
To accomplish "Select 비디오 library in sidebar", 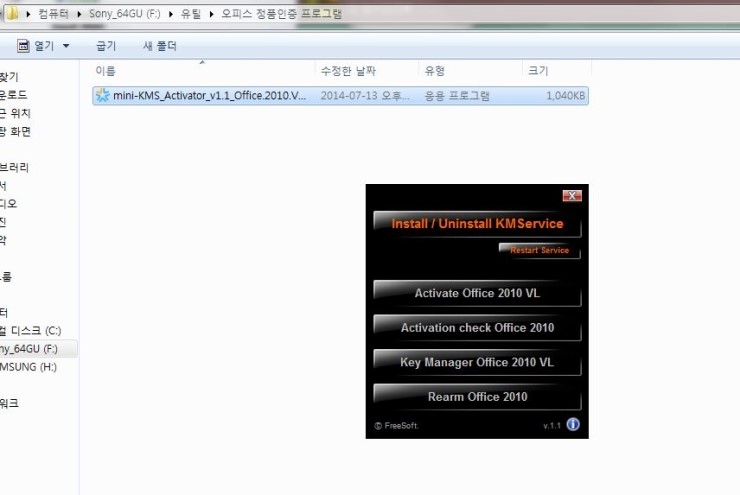I will click(8, 204).
